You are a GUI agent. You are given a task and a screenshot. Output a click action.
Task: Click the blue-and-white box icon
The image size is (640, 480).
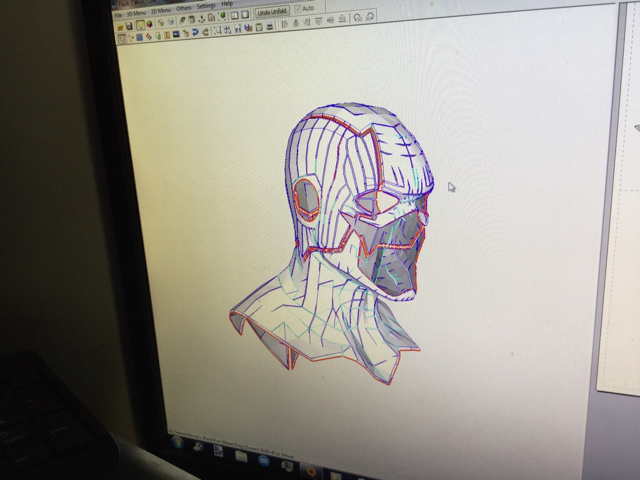(171, 22)
